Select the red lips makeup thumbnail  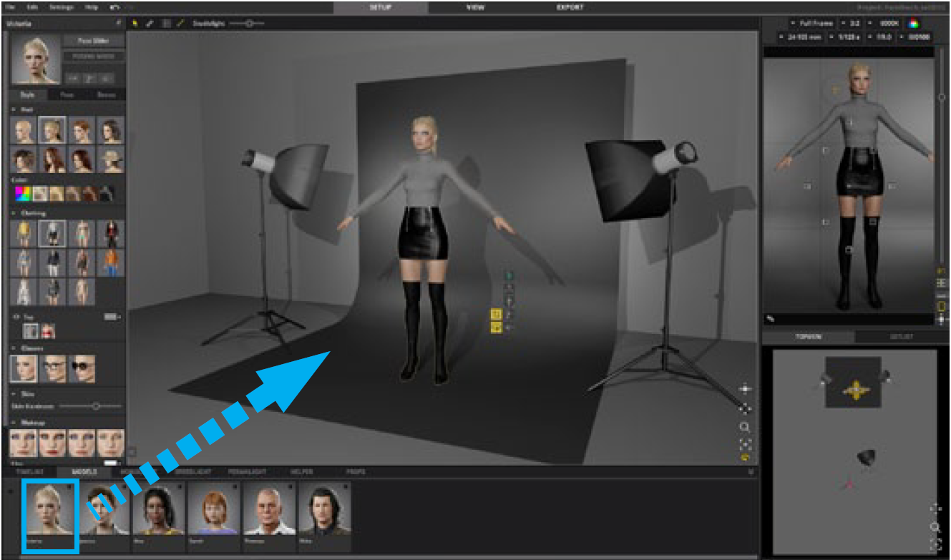pos(52,443)
